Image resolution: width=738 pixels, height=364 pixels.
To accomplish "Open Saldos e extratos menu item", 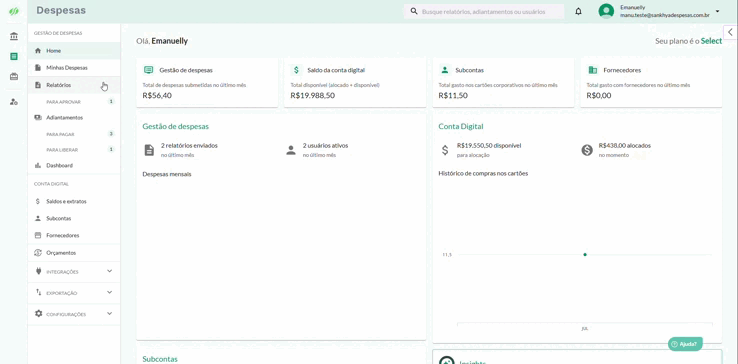I will (x=74, y=202).
